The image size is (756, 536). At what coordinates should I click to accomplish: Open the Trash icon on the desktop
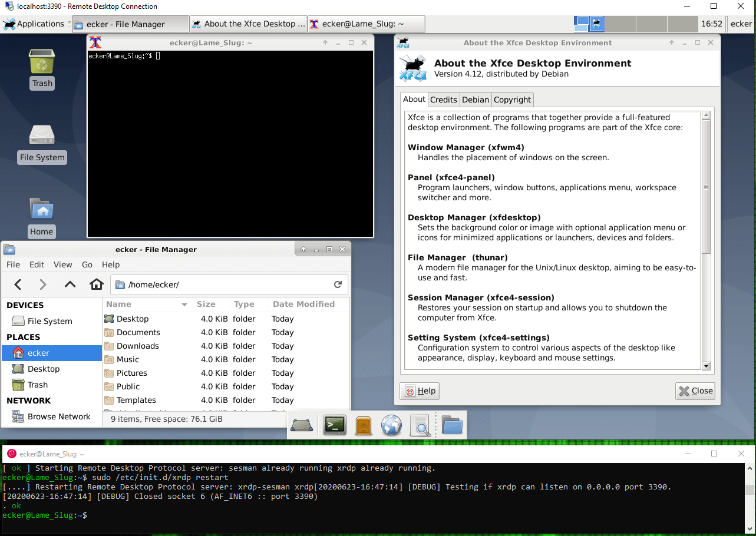tap(42, 61)
